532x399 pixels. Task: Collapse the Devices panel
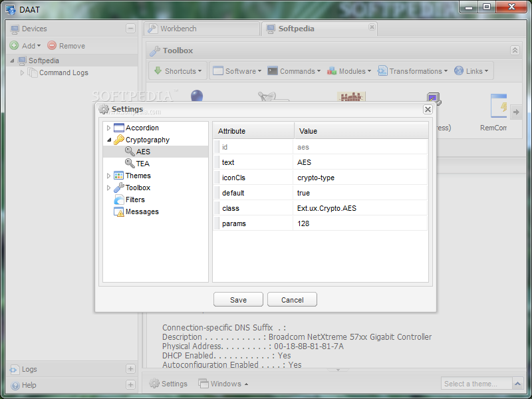point(130,29)
